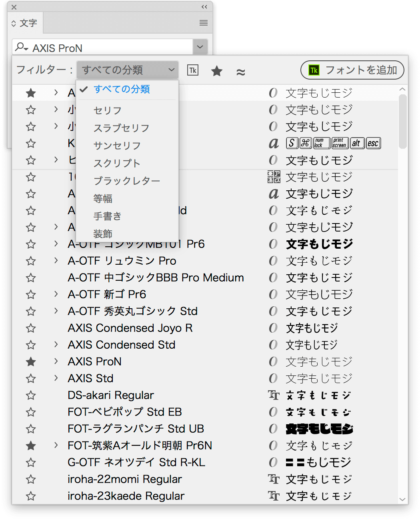Click the TrueType icon for DS-akari Regular
Screen dimensions: 420x519
pyautogui.click(x=274, y=395)
